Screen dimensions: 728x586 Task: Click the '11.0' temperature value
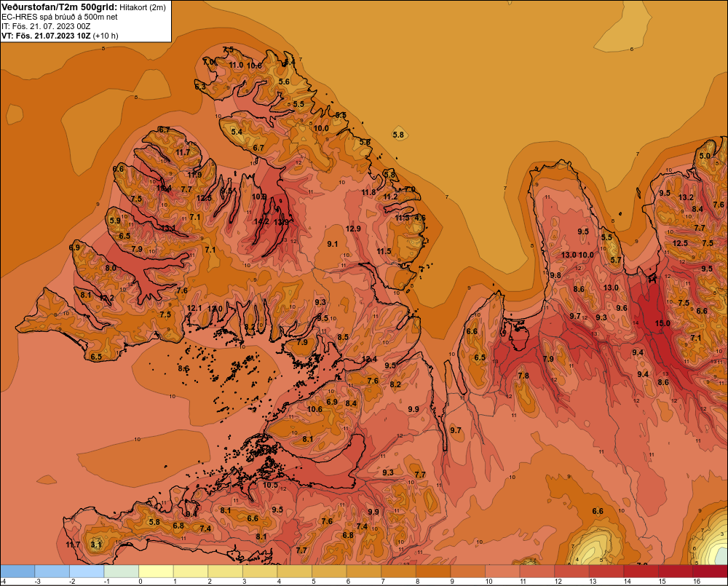tap(237, 65)
